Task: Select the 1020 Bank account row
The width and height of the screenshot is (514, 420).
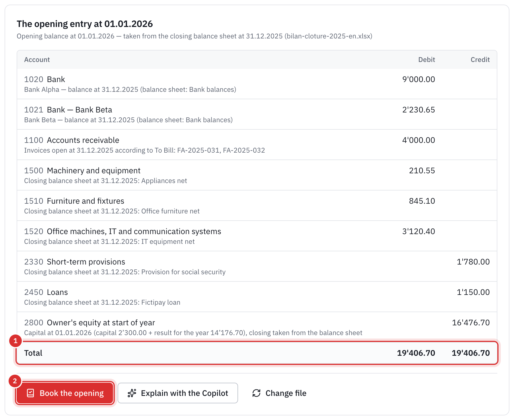Action: coord(257,84)
